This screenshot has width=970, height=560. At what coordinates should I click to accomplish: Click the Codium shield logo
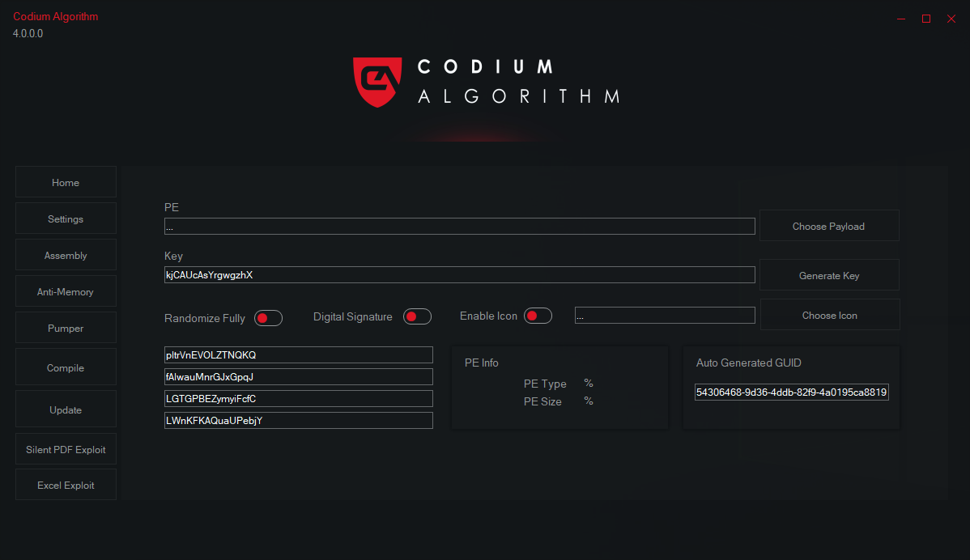click(x=377, y=83)
